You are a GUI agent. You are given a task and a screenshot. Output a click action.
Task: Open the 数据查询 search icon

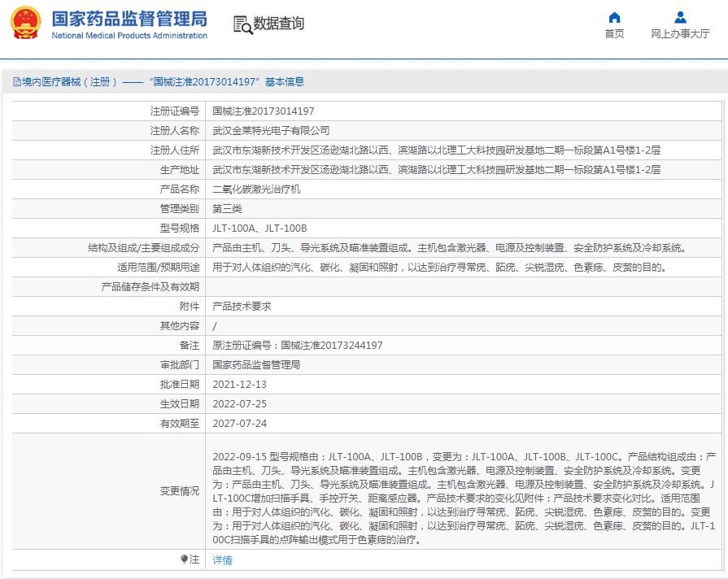pyautogui.click(x=243, y=25)
